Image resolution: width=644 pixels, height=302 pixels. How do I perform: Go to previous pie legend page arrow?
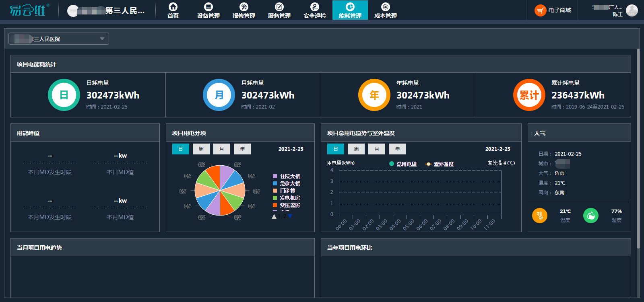(x=274, y=216)
